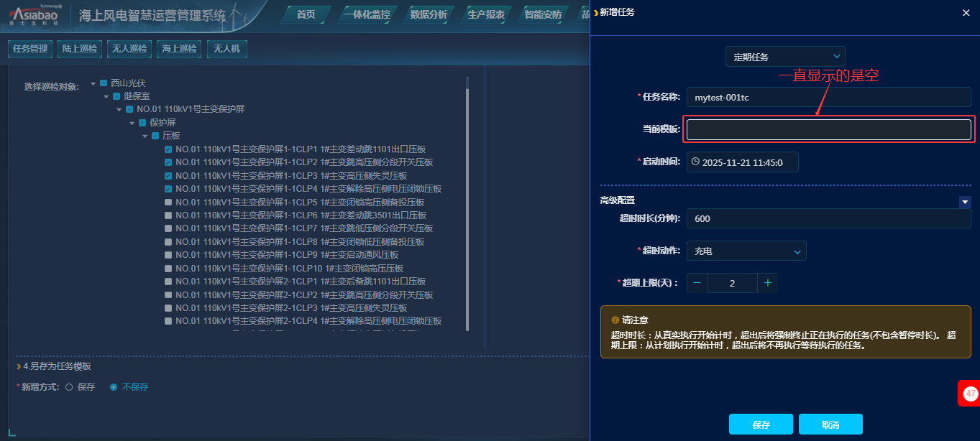Screen dimensions: 980x441
Task: Collapse 高级配置 with the arrow icon
Action: click(x=965, y=203)
